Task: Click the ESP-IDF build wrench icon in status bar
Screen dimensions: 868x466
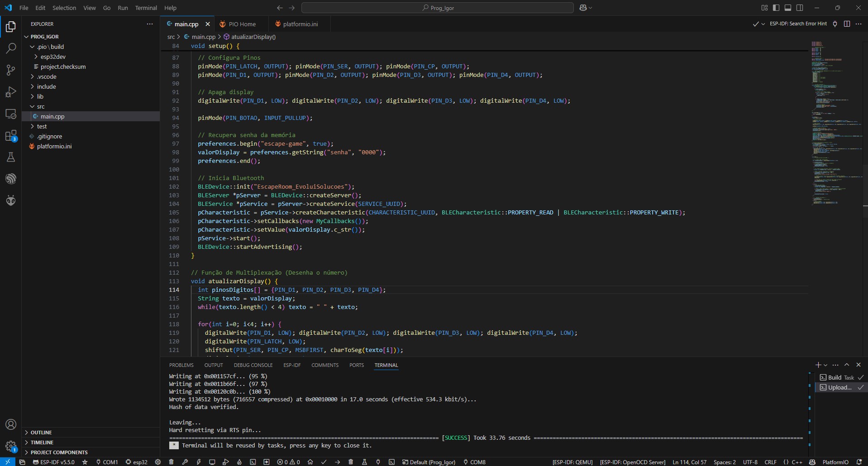Action: (185, 462)
